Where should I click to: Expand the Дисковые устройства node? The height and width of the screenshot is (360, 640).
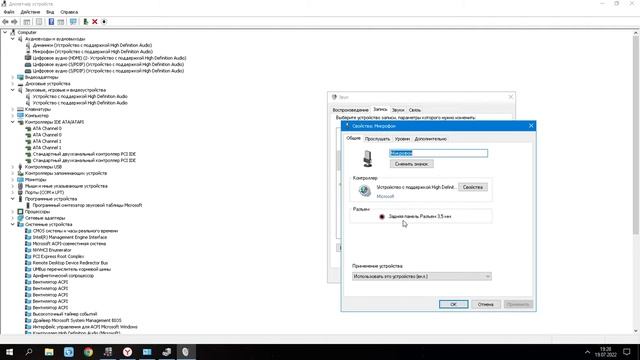click(13, 84)
